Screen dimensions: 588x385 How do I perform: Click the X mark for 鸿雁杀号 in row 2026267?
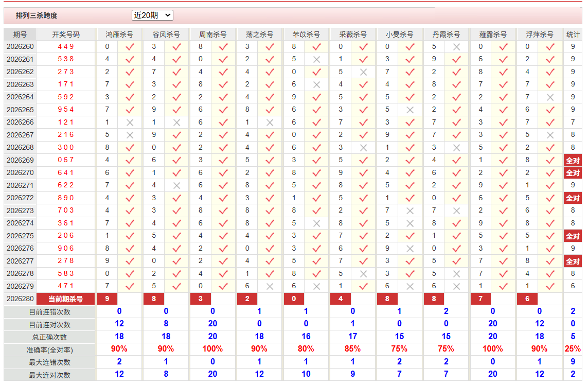(130, 135)
